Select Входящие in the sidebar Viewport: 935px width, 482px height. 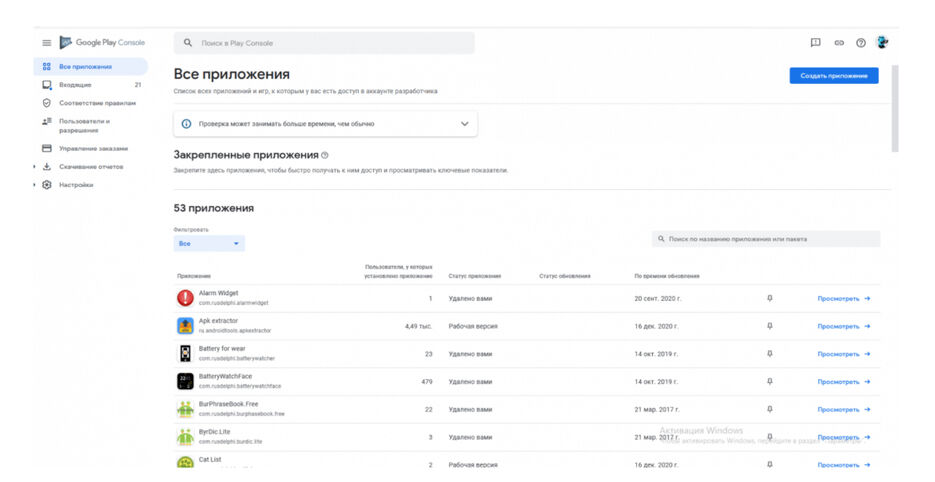tap(75, 85)
